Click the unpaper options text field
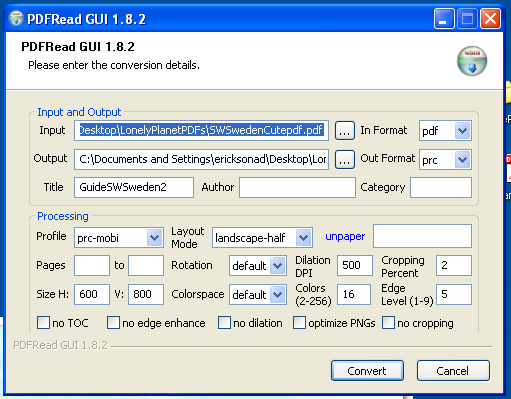511x399 pixels. click(422, 236)
